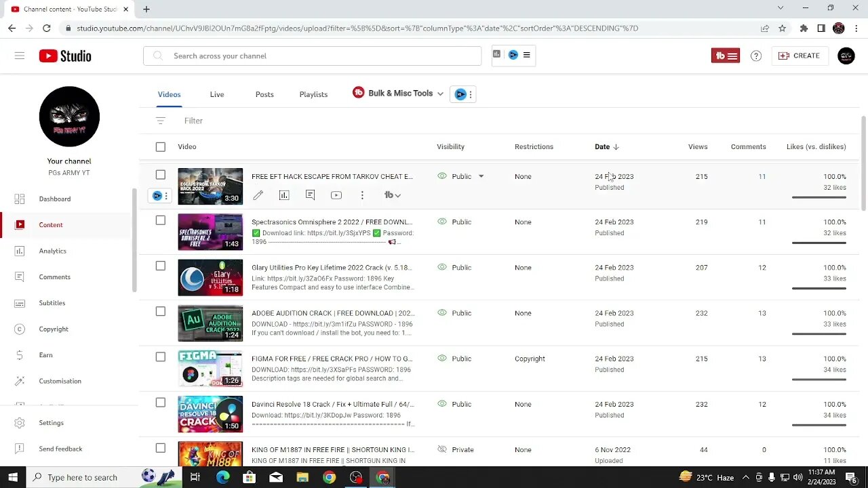Switch to the Videos tab
This screenshot has height=488, width=868.
[x=170, y=94]
